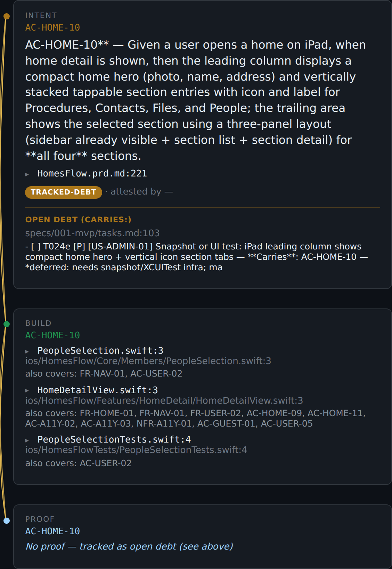This screenshot has width=392, height=569.
Task: Expand the HomeDetailView.swift:3 disclosure triangle
Action: click(x=27, y=391)
